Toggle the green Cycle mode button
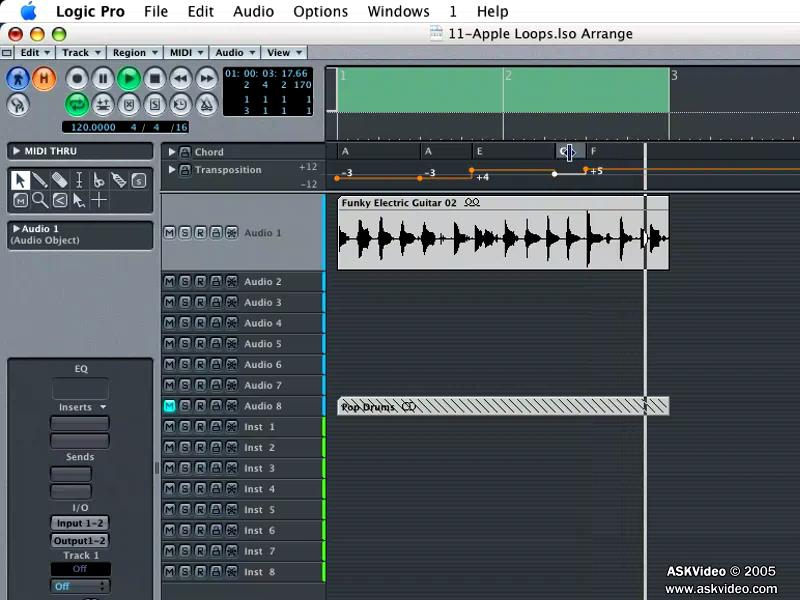 (77, 105)
